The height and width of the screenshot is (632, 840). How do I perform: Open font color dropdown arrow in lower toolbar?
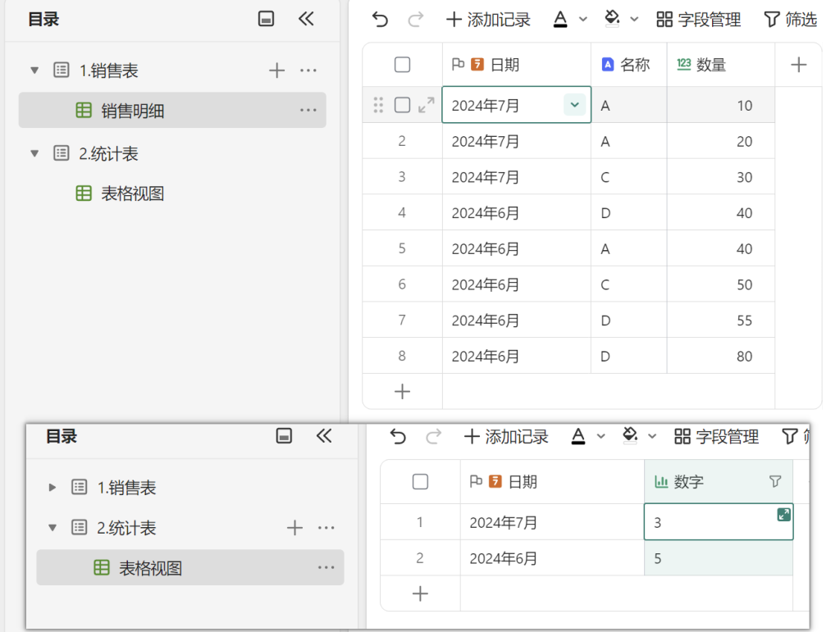tap(601, 437)
